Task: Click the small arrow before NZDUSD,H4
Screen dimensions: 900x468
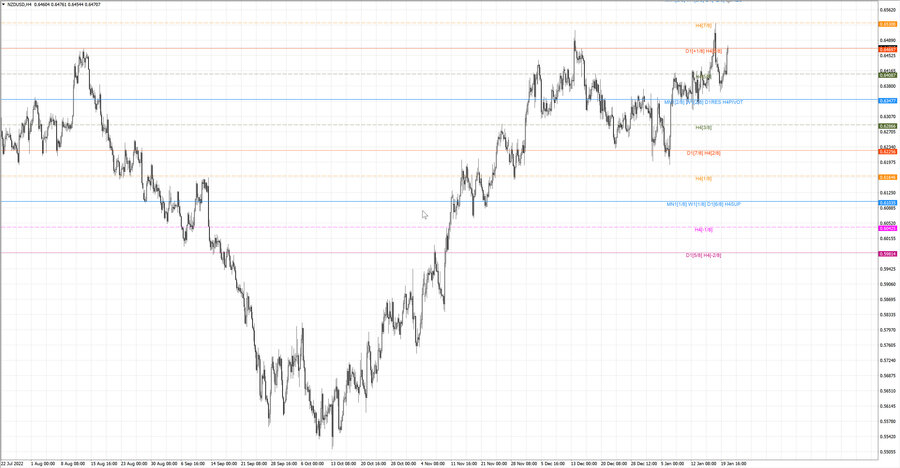Action: pyautogui.click(x=3, y=4)
